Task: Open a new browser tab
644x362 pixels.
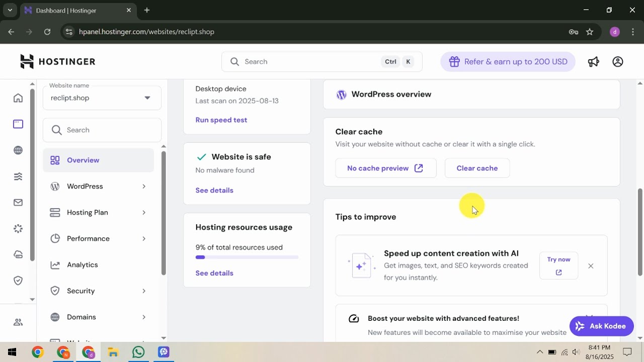Action: click(x=147, y=10)
